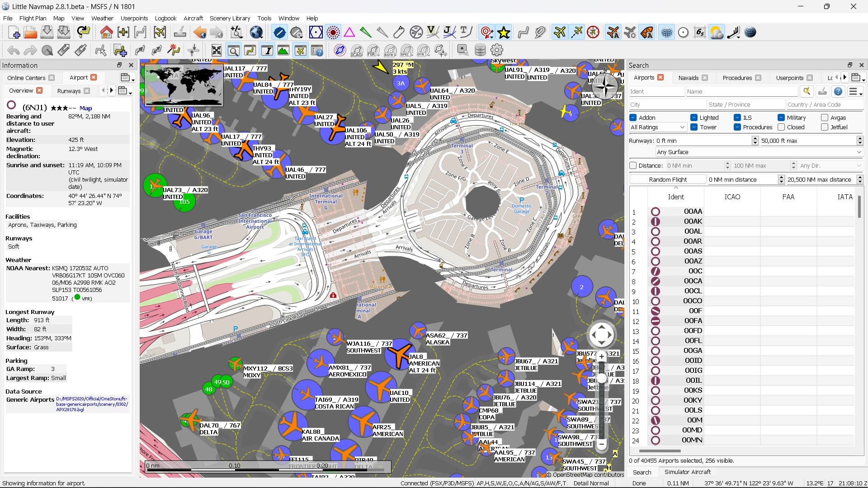Open the options gear icon
The height and width of the screenshot is (488, 868).
[x=497, y=50]
